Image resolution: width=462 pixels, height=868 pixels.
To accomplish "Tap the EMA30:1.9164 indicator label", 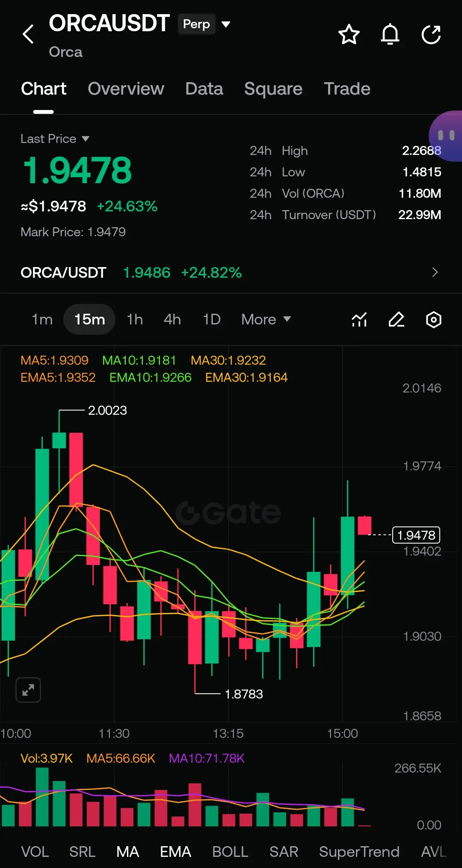I will pyautogui.click(x=246, y=377).
